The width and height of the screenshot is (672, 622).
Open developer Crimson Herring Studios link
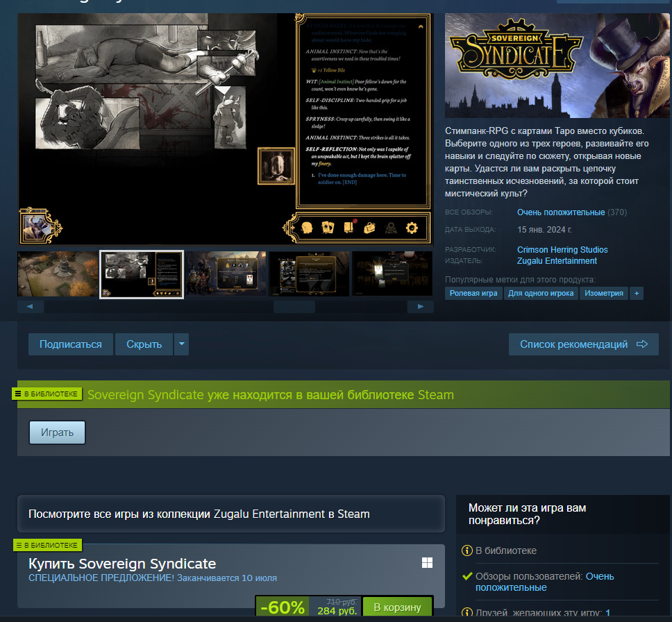(562, 249)
